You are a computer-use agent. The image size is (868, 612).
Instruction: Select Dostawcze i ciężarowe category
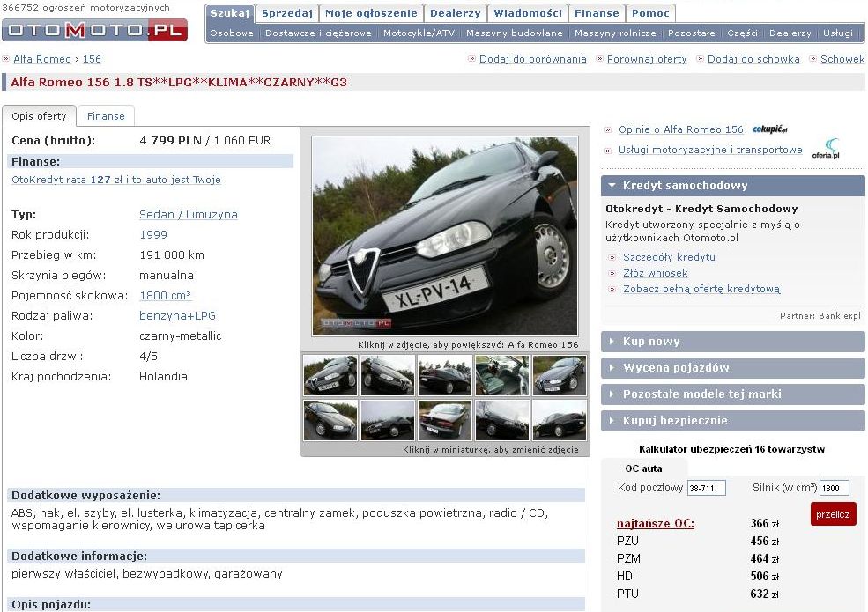(318, 33)
